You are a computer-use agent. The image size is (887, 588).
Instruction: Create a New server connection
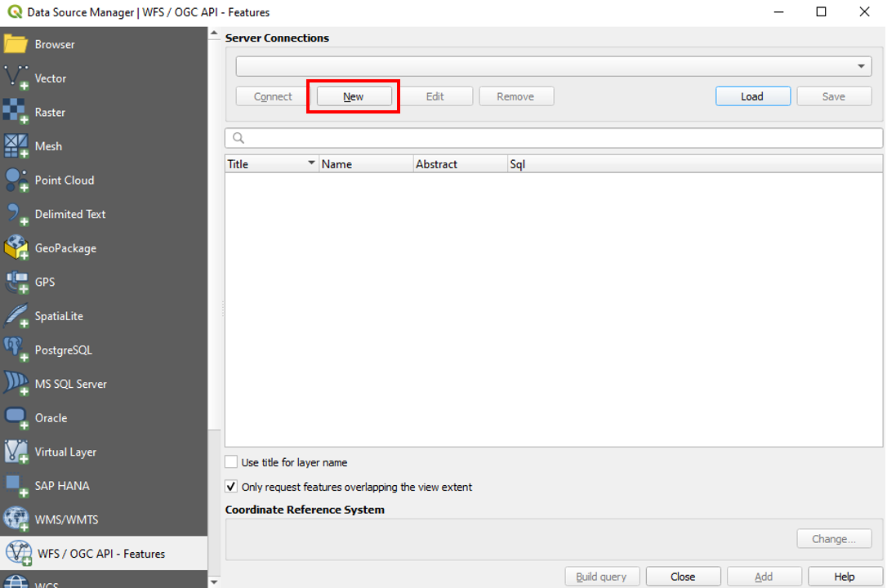(354, 96)
